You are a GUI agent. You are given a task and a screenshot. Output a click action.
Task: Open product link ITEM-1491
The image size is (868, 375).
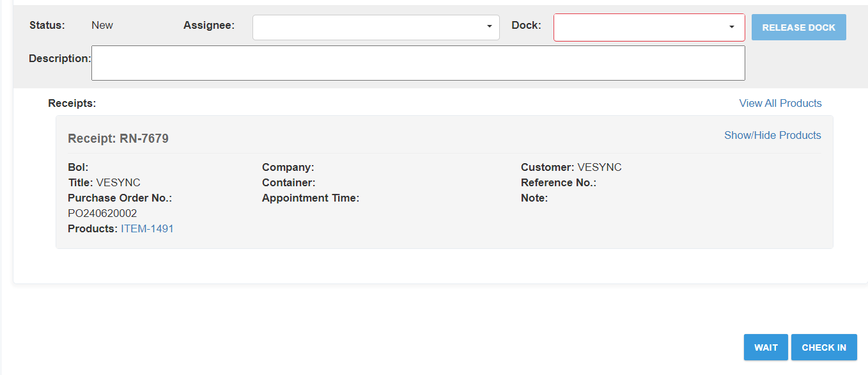coord(147,228)
